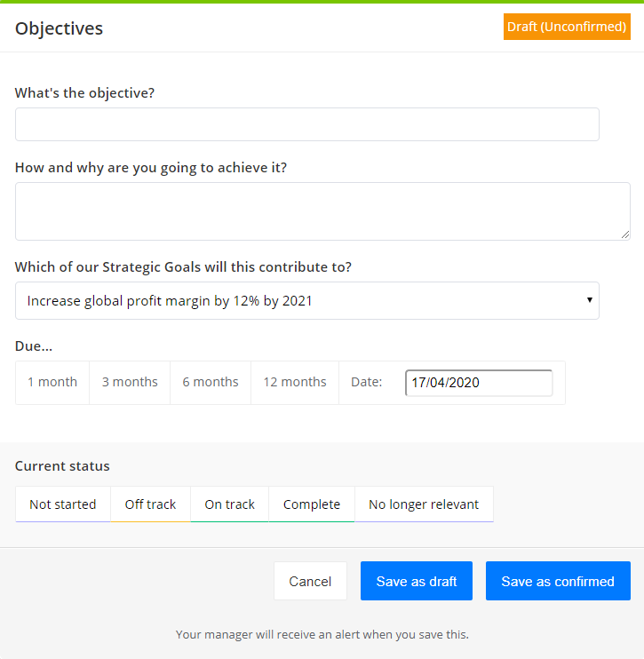
Task: Select 3 months due option
Action: pos(130,382)
